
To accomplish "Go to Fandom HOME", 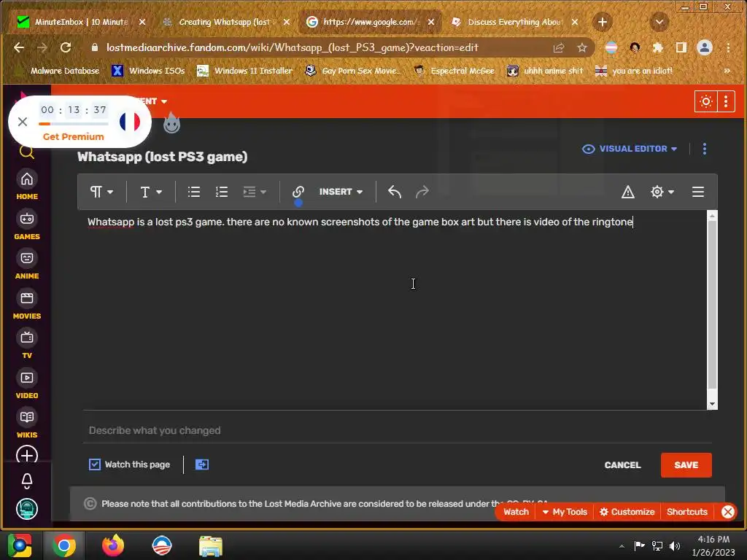I will 27,185.
